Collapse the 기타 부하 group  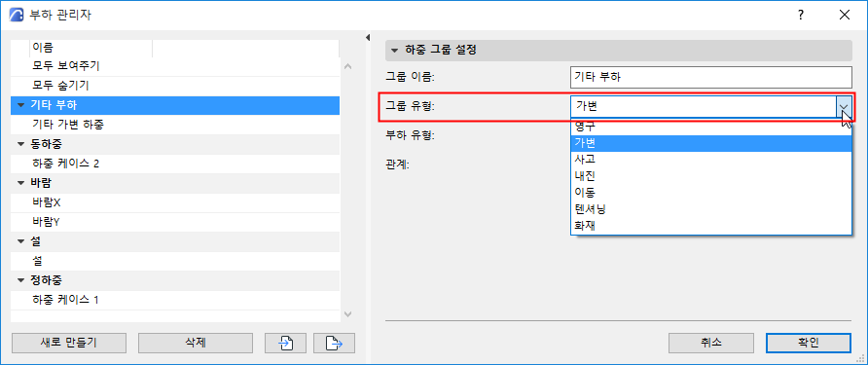pyautogui.click(x=21, y=105)
